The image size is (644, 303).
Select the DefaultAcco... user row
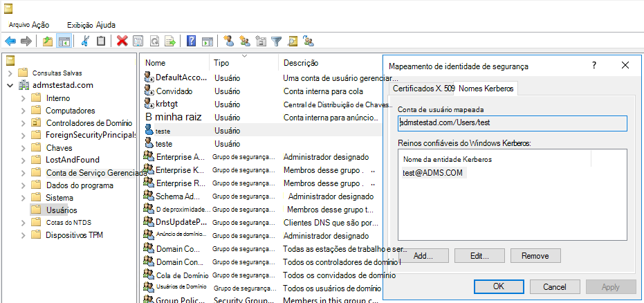(x=263, y=77)
